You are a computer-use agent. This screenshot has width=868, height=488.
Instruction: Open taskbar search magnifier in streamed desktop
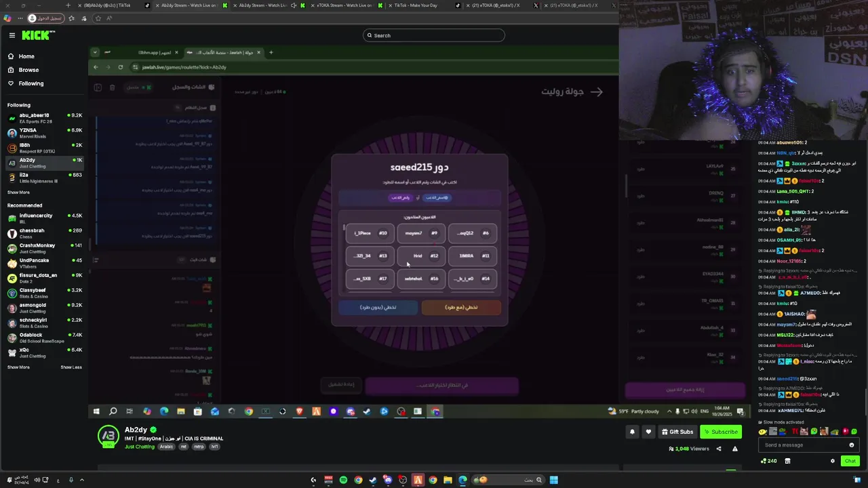pyautogui.click(x=113, y=411)
